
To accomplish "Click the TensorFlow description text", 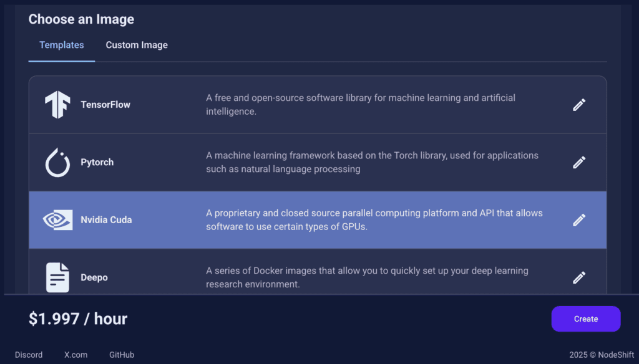I will (x=361, y=105).
